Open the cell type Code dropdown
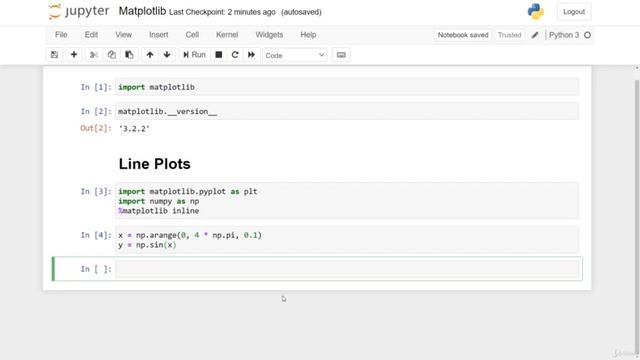The height and width of the screenshot is (360, 640). click(x=295, y=55)
